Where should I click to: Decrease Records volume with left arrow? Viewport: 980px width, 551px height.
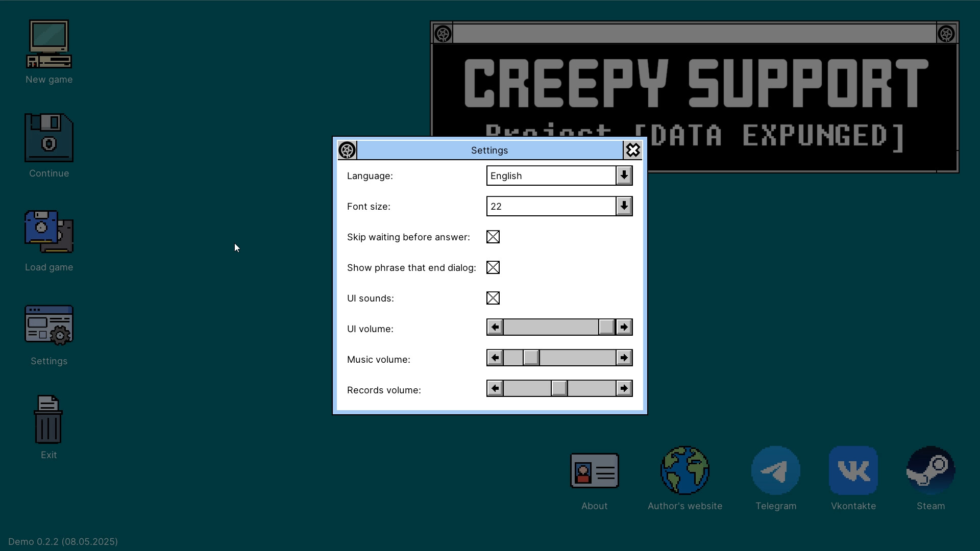494,388
